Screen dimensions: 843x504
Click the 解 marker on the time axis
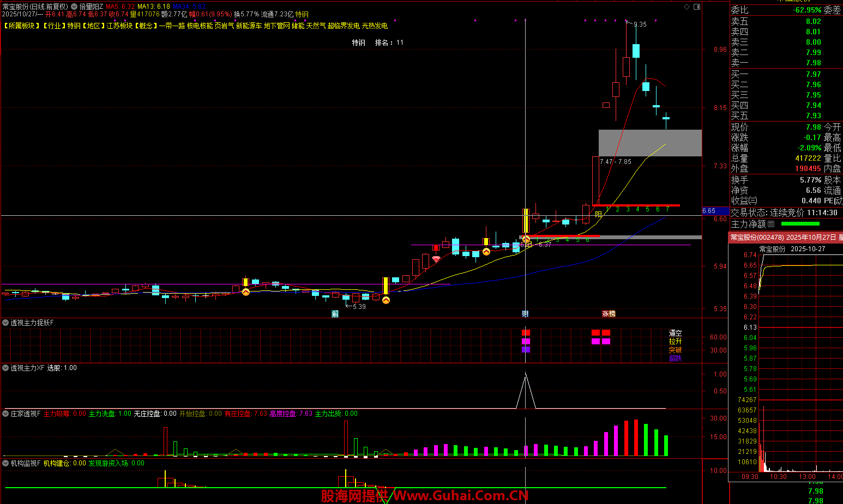tap(335, 314)
